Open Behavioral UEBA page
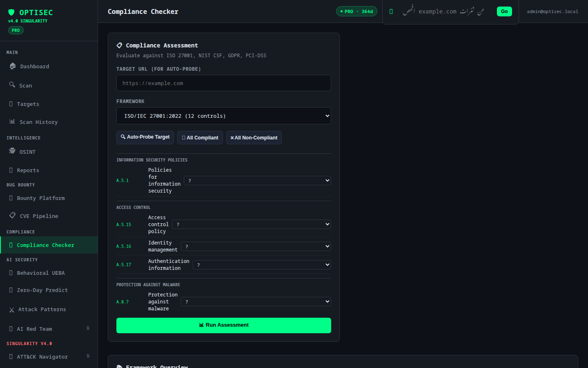The height and width of the screenshot is (368, 588). 49,273
